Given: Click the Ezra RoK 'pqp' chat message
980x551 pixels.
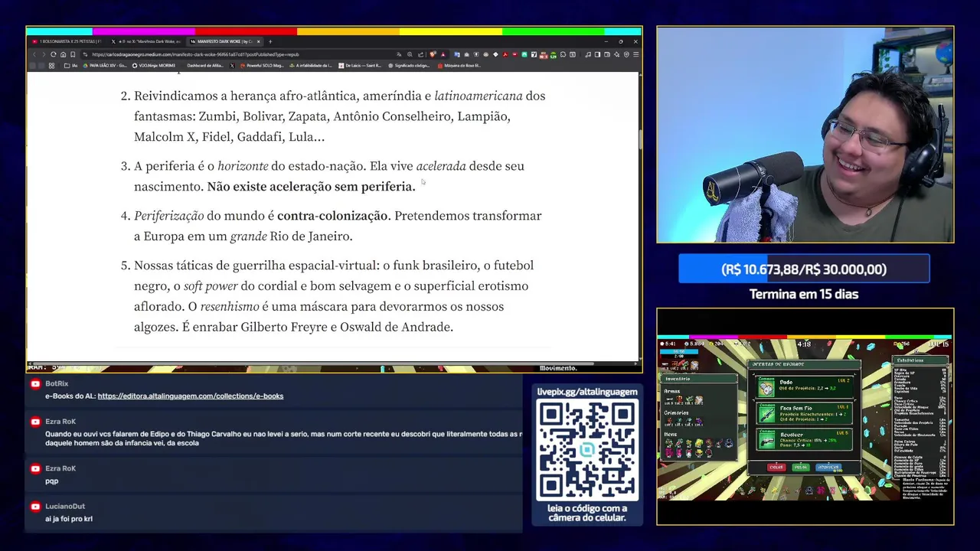Looking at the screenshot, I should tap(51, 481).
